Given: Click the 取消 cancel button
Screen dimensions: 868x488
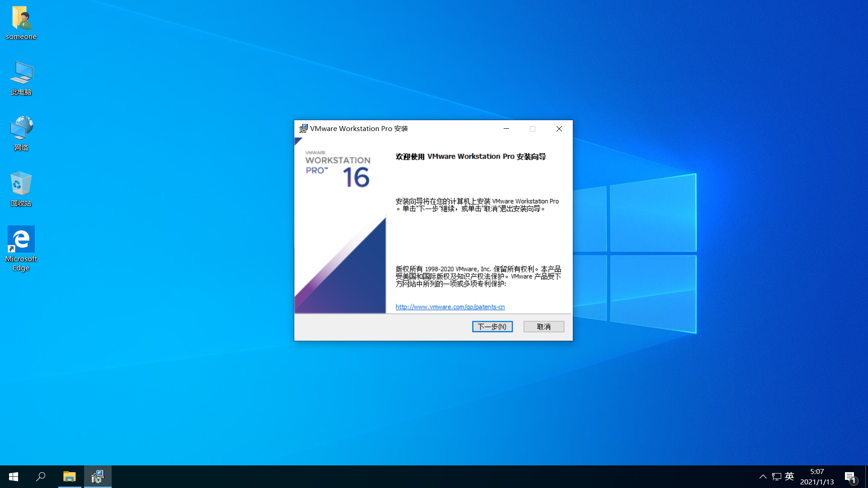Looking at the screenshot, I should [543, 327].
